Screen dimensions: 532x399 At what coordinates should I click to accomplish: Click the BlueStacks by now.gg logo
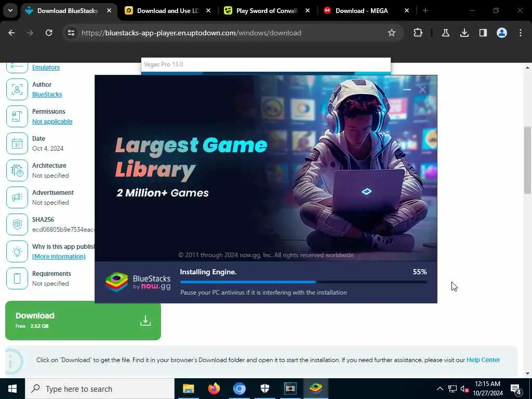pyautogui.click(x=138, y=282)
